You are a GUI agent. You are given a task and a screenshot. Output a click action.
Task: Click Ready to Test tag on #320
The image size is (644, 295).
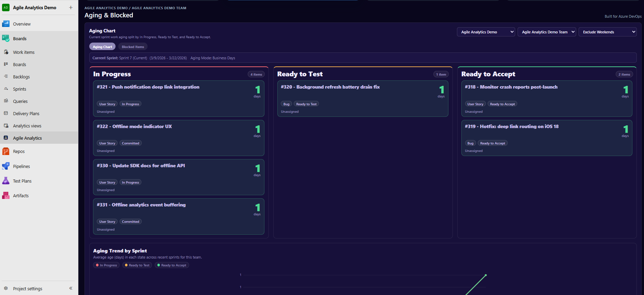[306, 104]
